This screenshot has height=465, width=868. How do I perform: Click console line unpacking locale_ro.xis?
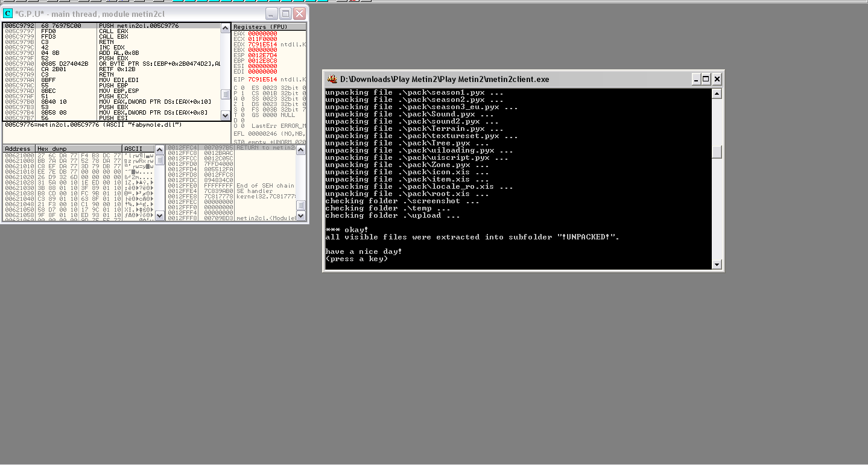[419, 186]
